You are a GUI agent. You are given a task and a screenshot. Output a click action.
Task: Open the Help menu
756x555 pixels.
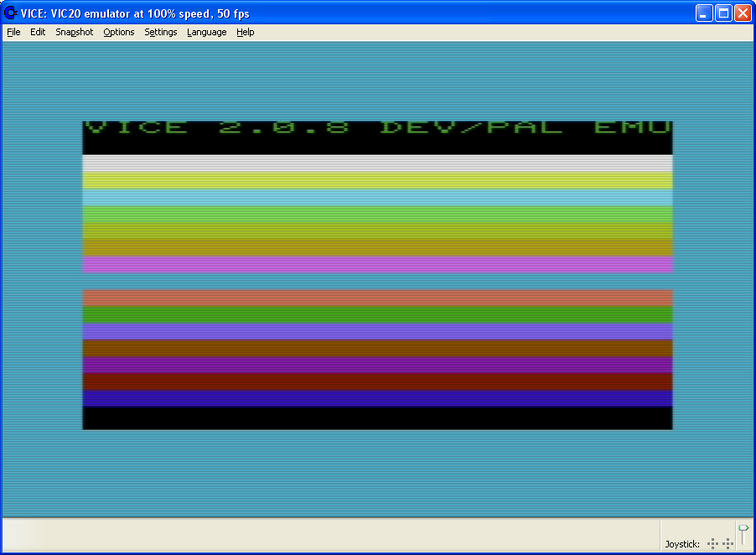coord(245,33)
